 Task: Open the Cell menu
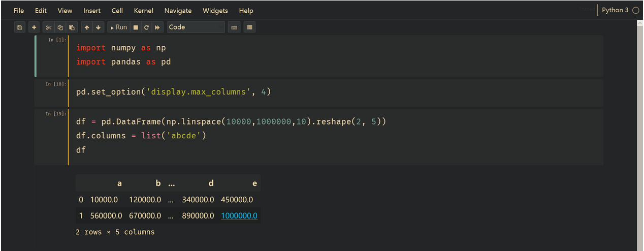click(x=117, y=11)
